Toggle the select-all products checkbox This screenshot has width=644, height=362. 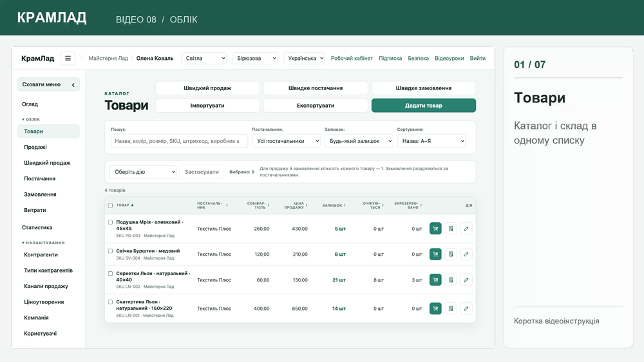tap(110, 205)
